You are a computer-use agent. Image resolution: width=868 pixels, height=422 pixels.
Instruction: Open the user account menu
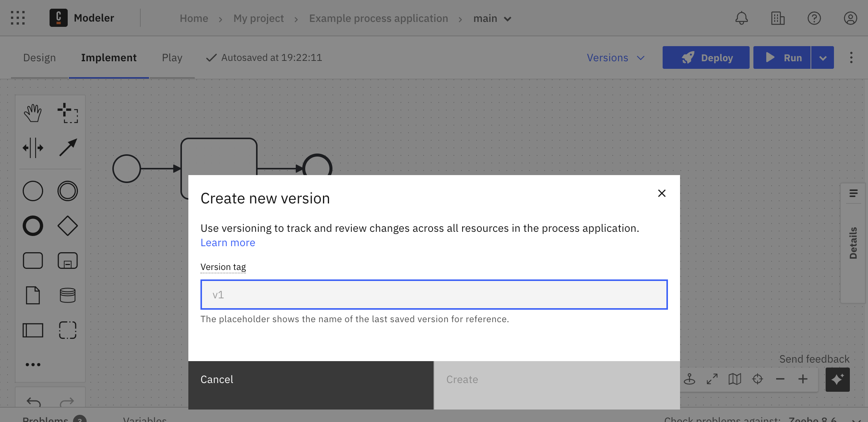pos(850,18)
